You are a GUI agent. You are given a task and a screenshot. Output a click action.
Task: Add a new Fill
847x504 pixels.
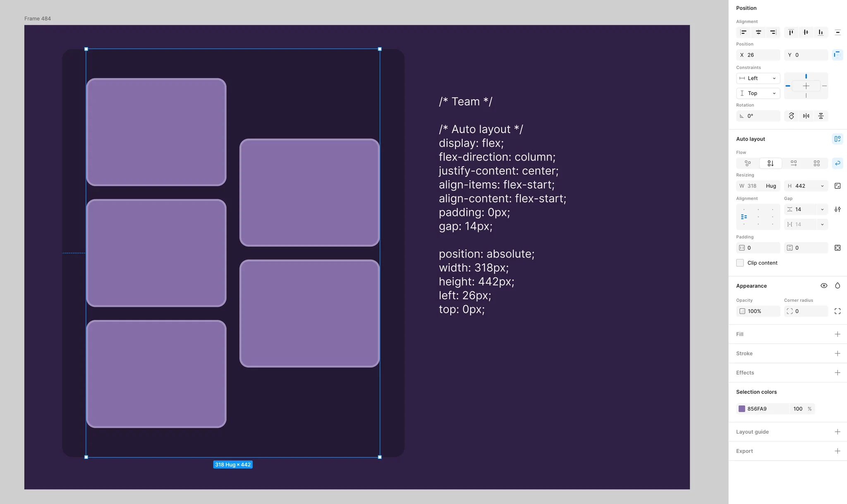pyautogui.click(x=837, y=334)
